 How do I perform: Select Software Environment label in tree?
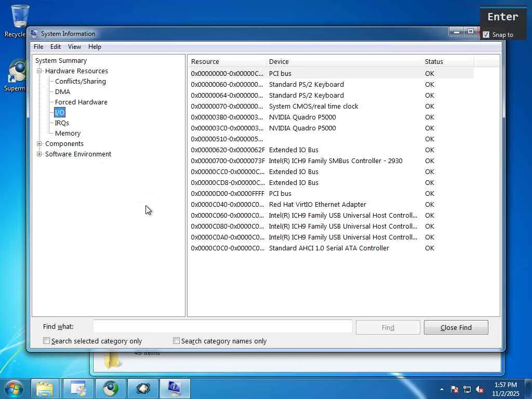78,154
